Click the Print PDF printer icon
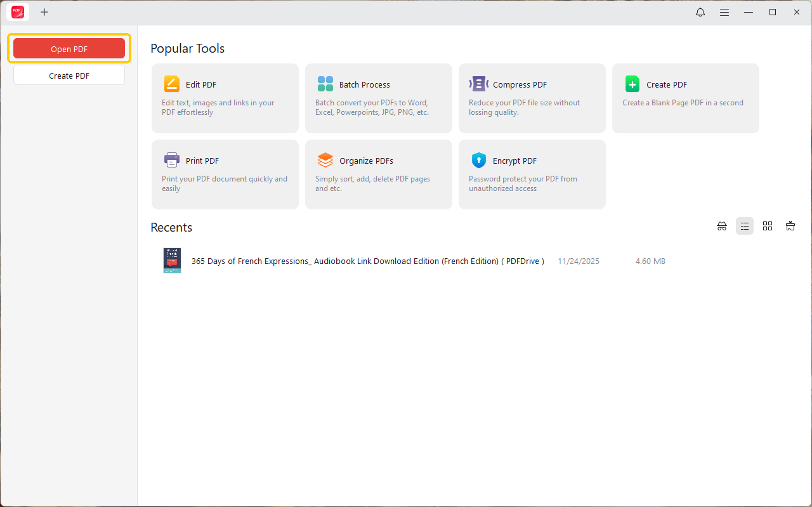The height and width of the screenshot is (507, 812). tap(172, 160)
